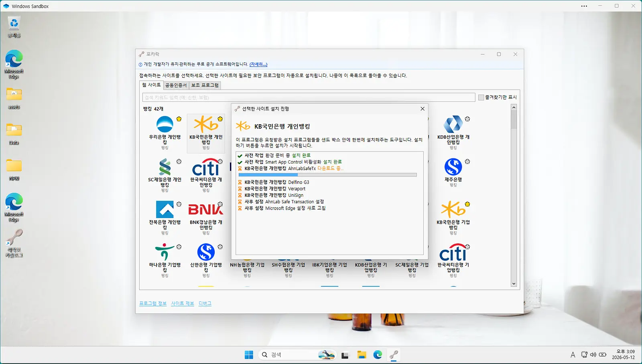This screenshot has height=364, width=642.
Task: Select the 신한은행 기업뱅킹 icon
Action: tap(206, 252)
